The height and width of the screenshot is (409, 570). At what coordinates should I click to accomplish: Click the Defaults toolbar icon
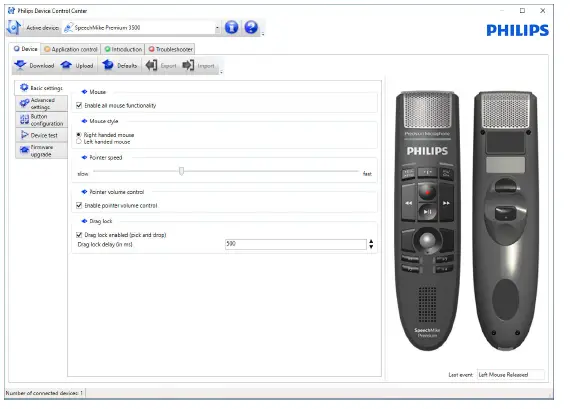coord(108,65)
